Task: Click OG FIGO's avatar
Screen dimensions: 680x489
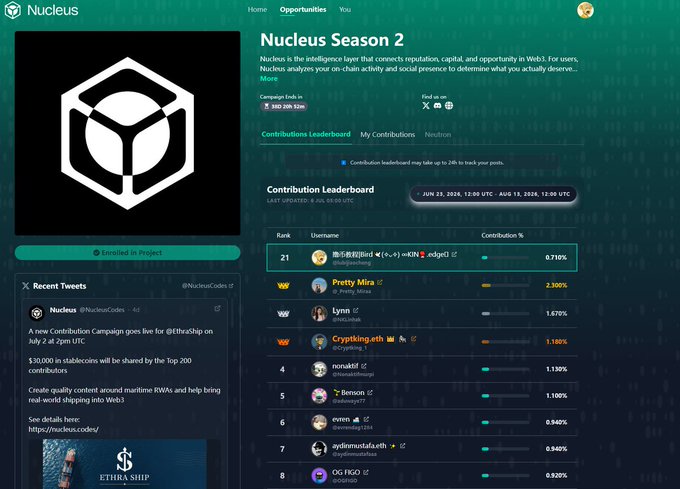Action: coord(319,476)
